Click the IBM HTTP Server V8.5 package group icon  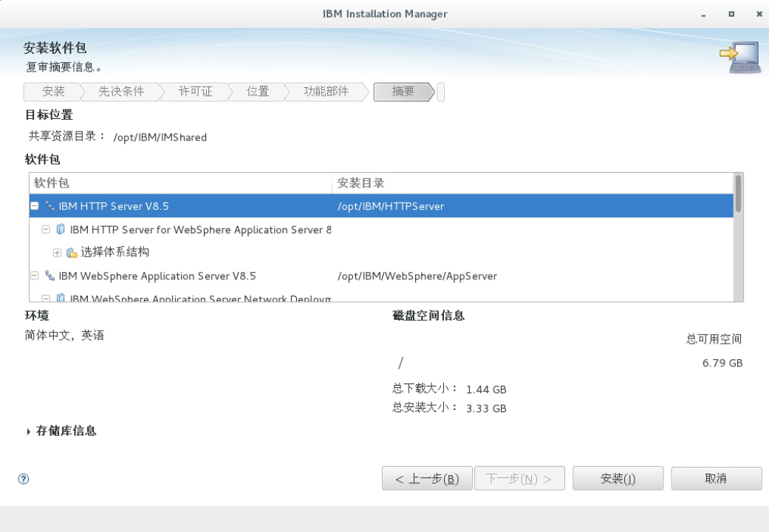[x=49, y=206]
